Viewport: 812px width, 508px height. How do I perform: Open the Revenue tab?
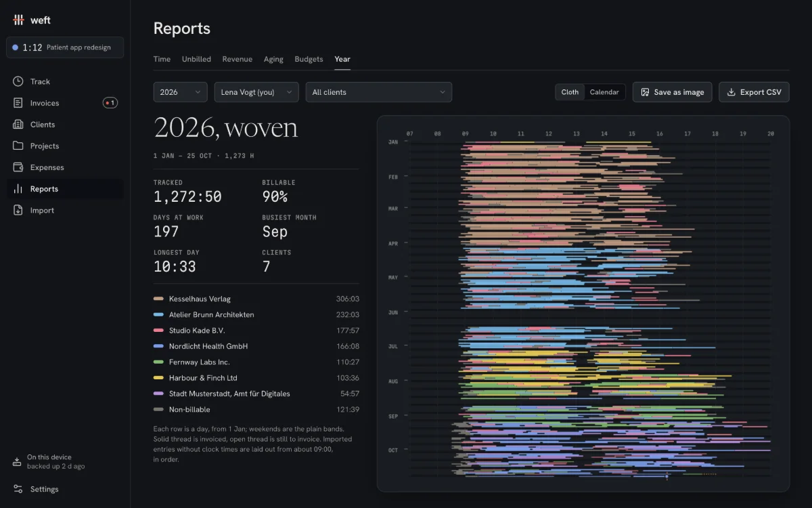(x=238, y=59)
